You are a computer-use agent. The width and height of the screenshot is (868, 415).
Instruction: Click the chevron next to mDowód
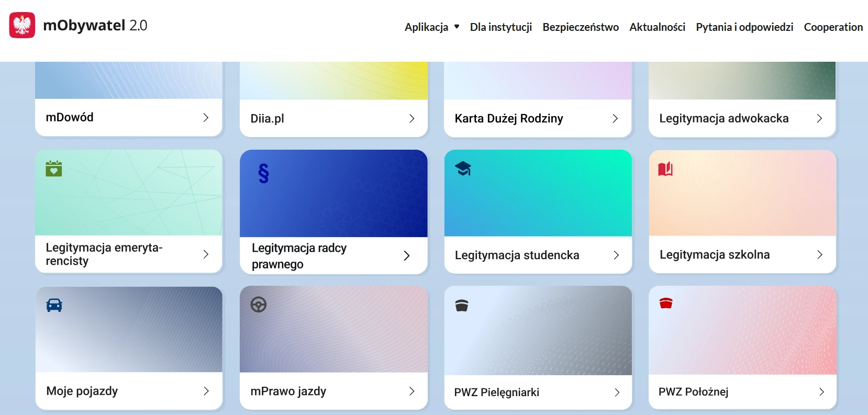click(x=206, y=118)
